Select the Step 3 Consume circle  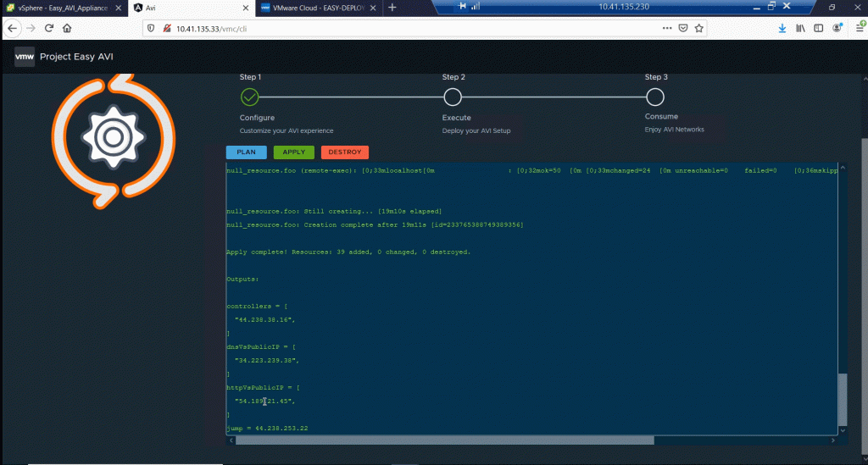(x=654, y=97)
